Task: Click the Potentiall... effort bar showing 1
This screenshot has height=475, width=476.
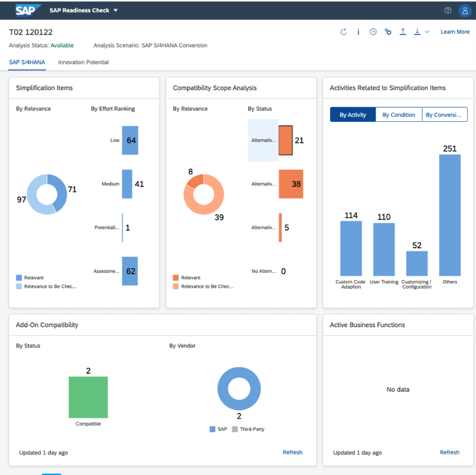Action: [x=122, y=228]
